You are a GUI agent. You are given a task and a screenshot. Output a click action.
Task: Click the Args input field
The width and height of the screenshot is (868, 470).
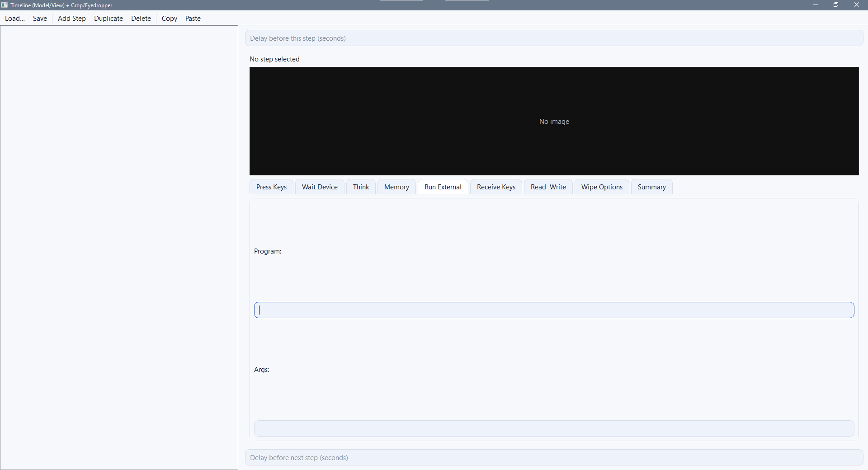553,428
